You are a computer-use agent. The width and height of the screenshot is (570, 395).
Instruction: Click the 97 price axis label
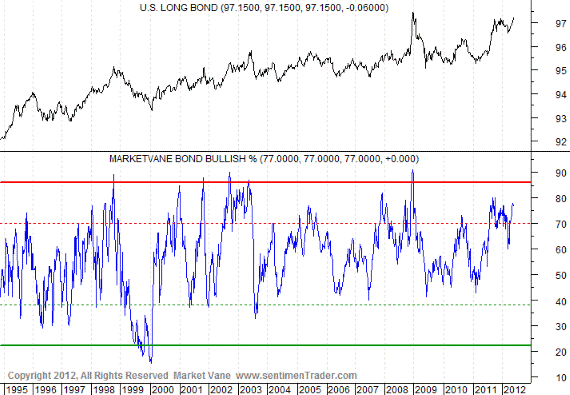[x=561, y=24]
